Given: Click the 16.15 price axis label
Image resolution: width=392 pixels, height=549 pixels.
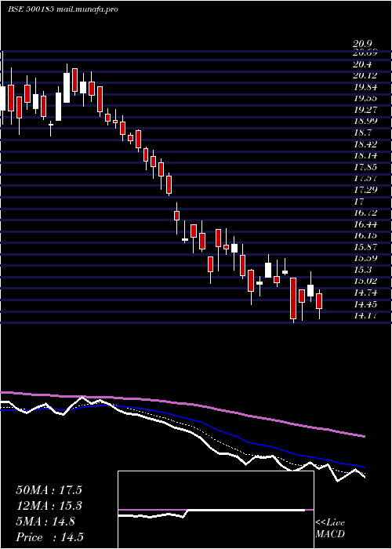Looking at the screenshot, I should (365, 235).
